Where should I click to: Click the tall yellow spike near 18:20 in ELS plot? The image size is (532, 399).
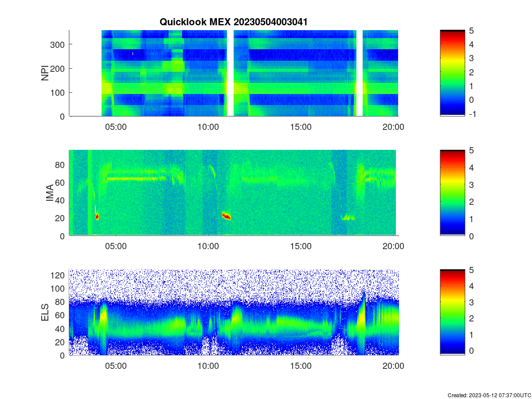[362, 317]
